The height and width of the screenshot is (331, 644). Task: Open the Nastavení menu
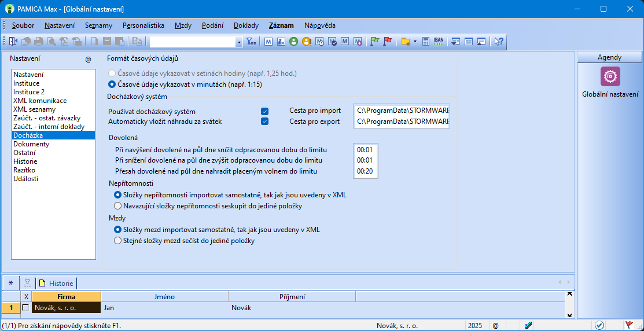pyautogui.click(x=59, y=25)
